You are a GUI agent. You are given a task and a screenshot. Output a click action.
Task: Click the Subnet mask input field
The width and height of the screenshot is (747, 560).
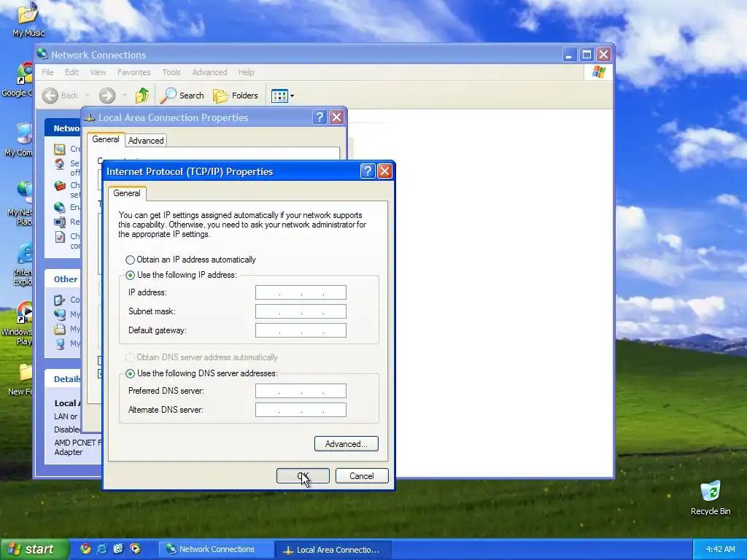[301, 311]
